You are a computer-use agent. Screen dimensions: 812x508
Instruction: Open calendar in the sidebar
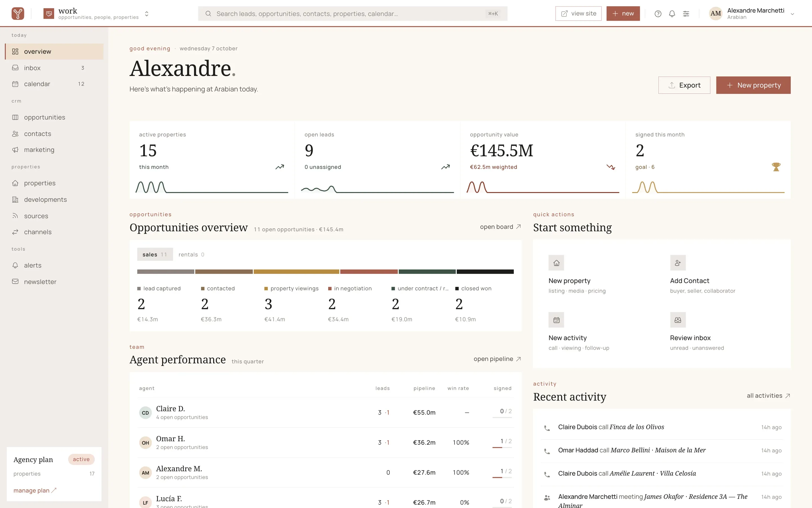(x=54, y=84)
